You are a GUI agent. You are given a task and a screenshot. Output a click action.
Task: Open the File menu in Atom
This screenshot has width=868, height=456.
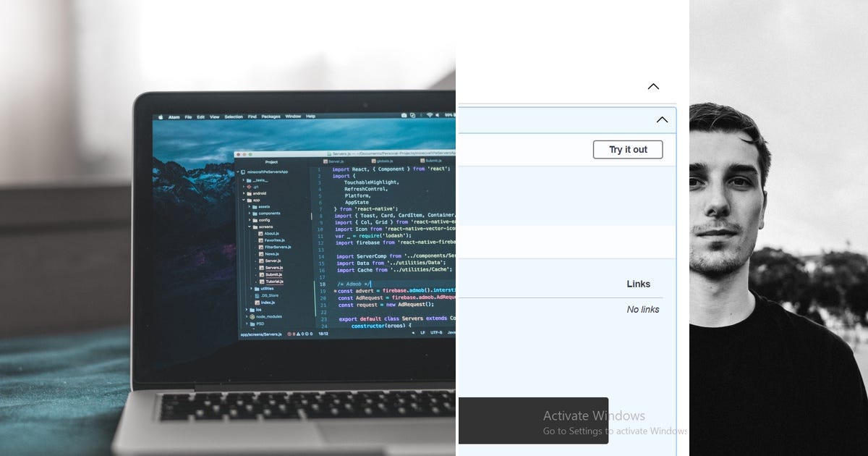coord(188,117)
